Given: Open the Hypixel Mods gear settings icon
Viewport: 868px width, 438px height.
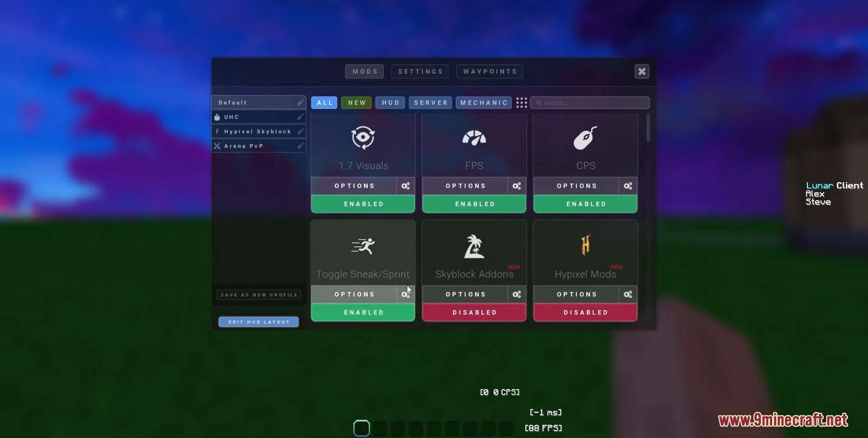Looking at the screenshot, I should click(628, 294).
